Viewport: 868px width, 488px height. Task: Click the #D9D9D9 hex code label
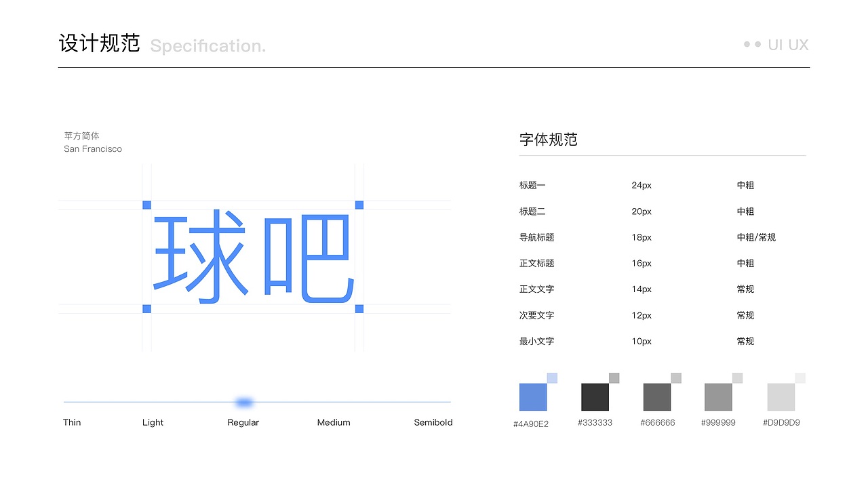(x=781, y=422)
